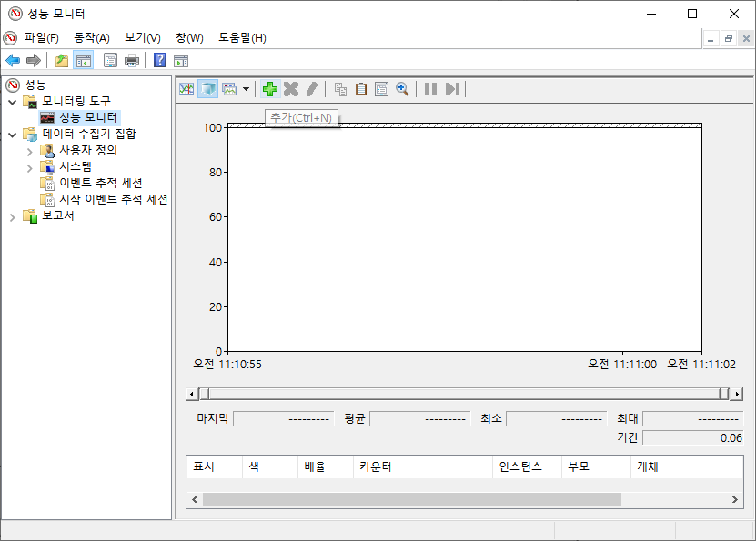This screenshot has width=756, height=541.
Task: Click the counter list horizontal scrollbar thumb
Action: click(412, 499)
